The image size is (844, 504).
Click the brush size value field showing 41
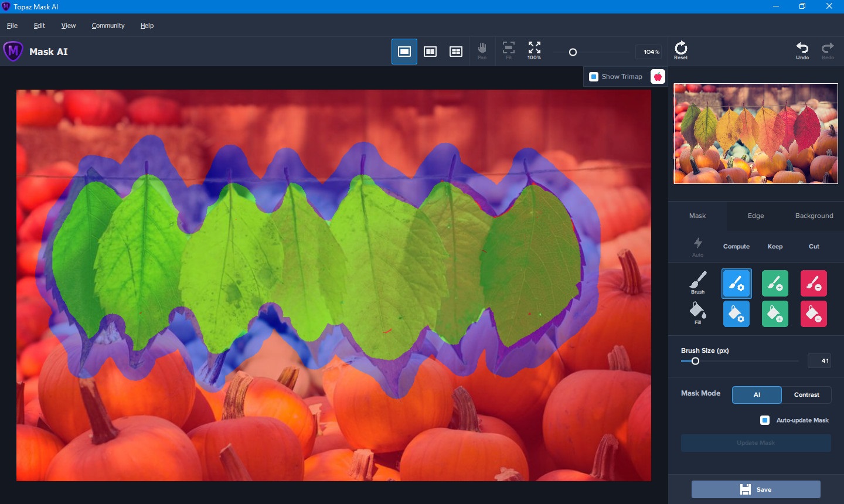pyautogui.click(x=819, y=361)
